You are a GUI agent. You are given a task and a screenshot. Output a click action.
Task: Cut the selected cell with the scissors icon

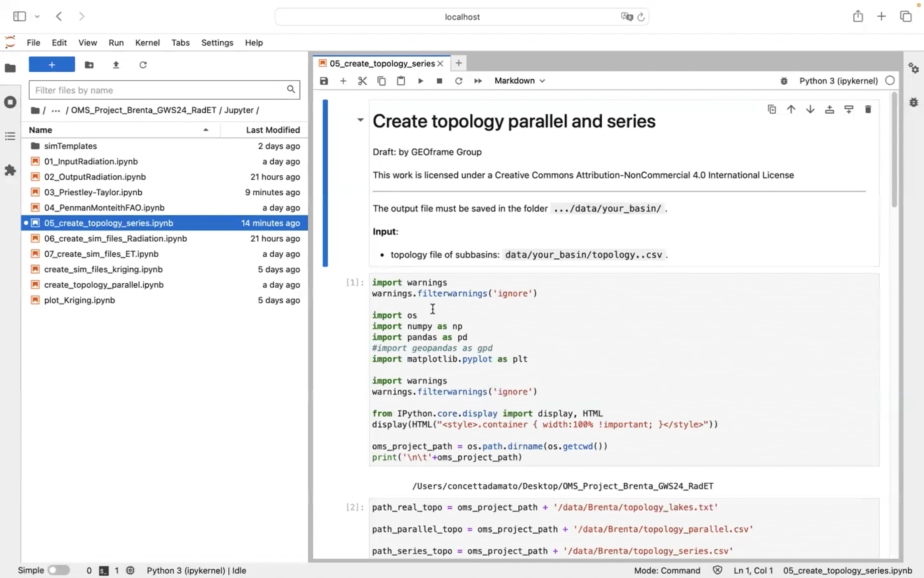tap(362, 81)
